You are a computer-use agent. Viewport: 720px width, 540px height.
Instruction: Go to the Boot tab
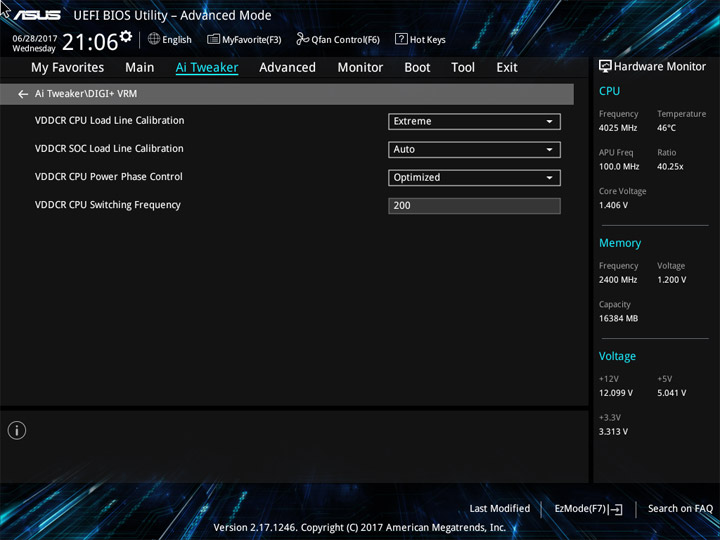tap(417, 68)
